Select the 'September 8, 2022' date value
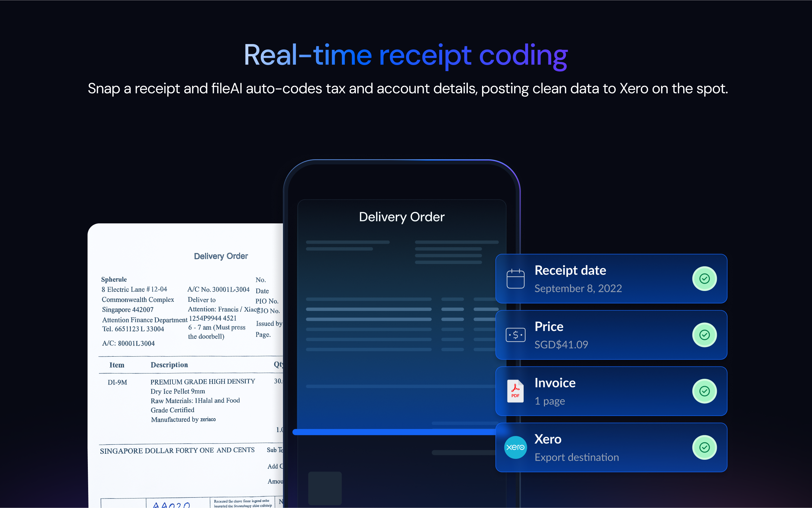 [578, 288]
